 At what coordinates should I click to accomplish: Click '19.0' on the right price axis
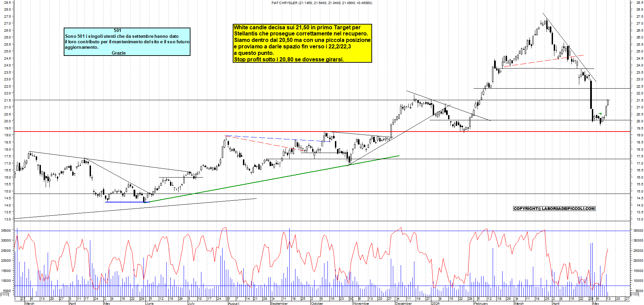point(639,135)
